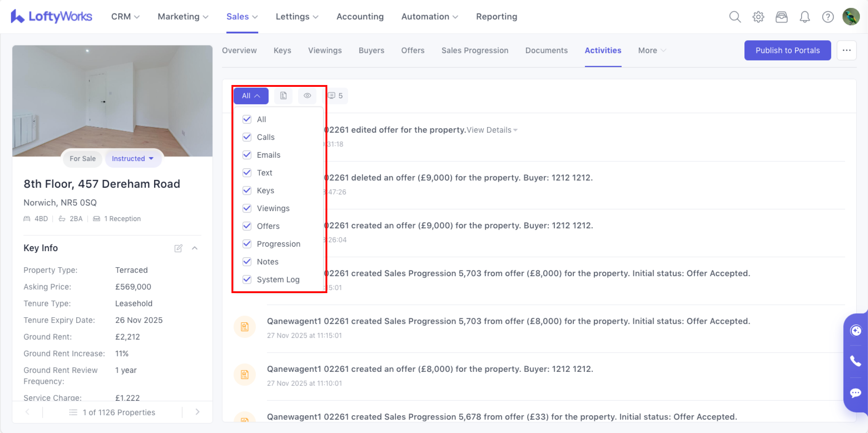Collapse the All activities filter dropdown
868x433 pixels.
click(x=251, y=96)
